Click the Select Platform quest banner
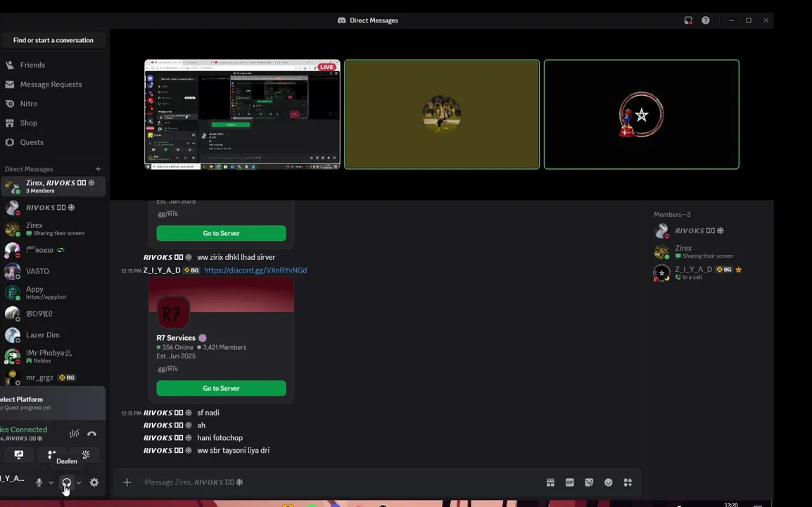Viewport: 812px width, 507px height. coord(52,403)
